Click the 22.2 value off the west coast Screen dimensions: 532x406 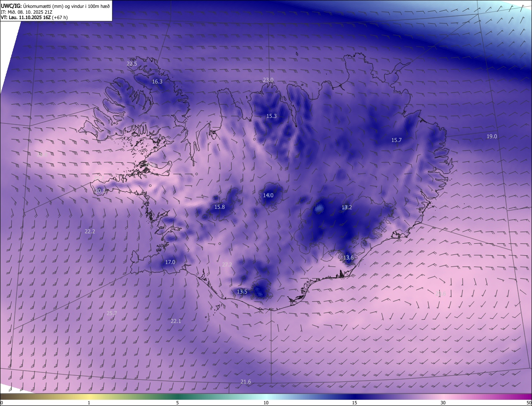coord(90,231)
